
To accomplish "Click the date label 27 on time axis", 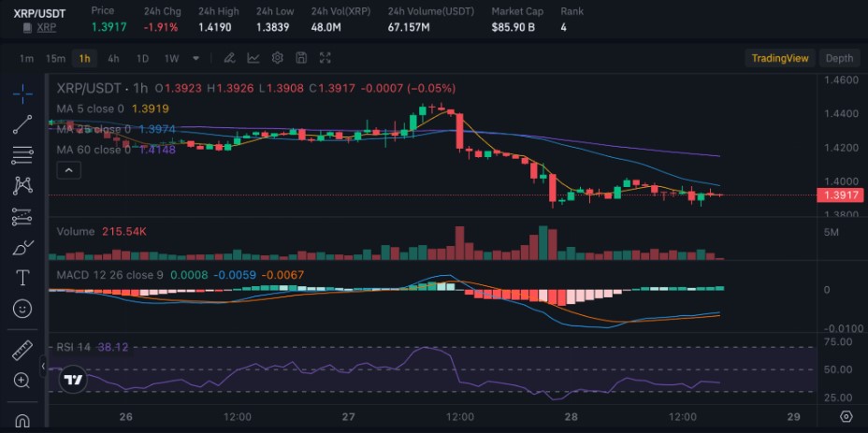I will (x=348, y=417).
